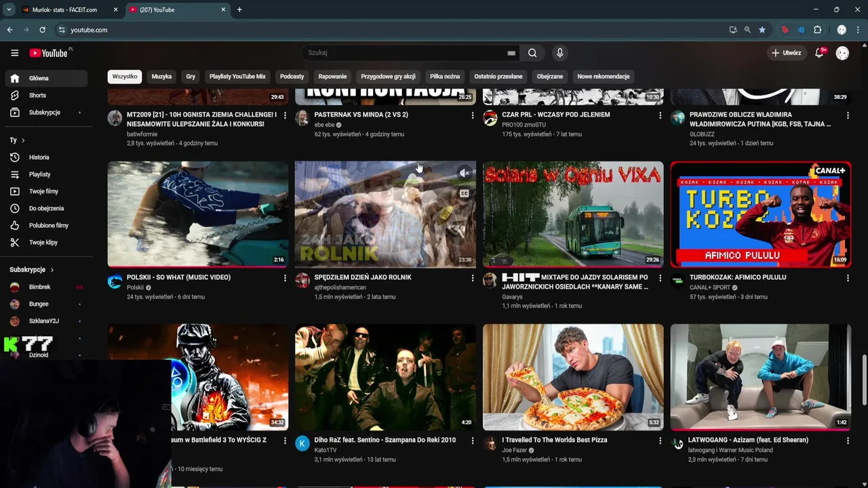
Task: Select the Nowe rekomendacje chip
Action: tap(604, 77)
